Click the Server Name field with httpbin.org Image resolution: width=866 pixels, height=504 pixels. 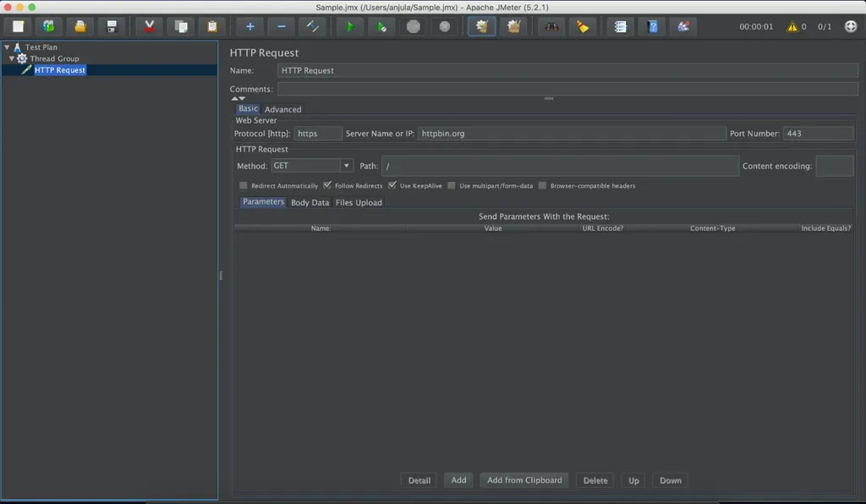coord(572,134)
